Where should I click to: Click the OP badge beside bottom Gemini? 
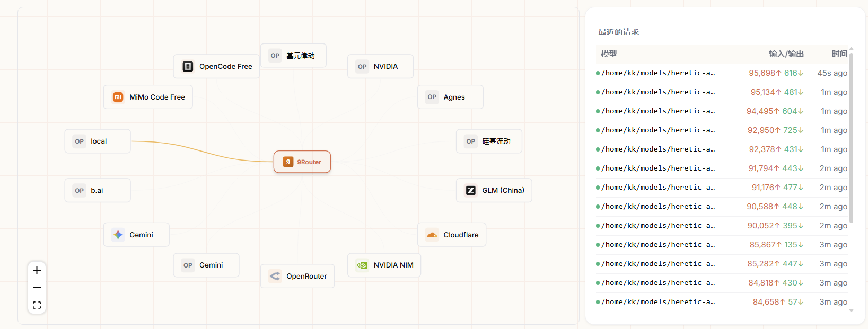188,265
